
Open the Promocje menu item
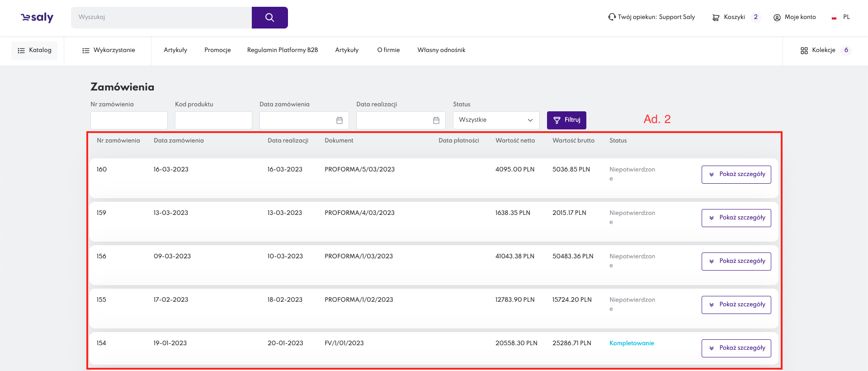pyautogui.click(x=217, y=50)
